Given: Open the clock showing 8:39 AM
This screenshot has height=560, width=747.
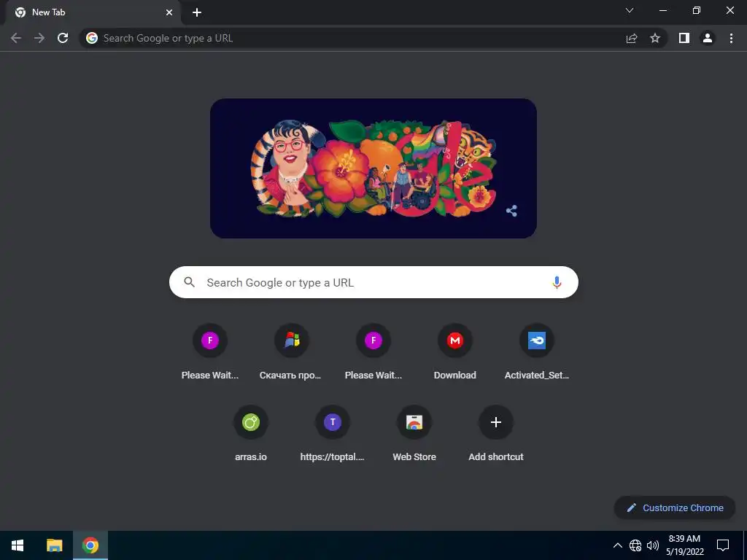Looking at the screenshot, I should [x=684, y=545].
